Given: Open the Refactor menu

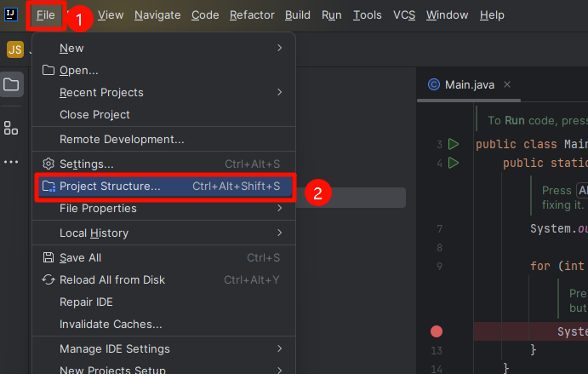Looking at the screenshot, I should (252, 15).
